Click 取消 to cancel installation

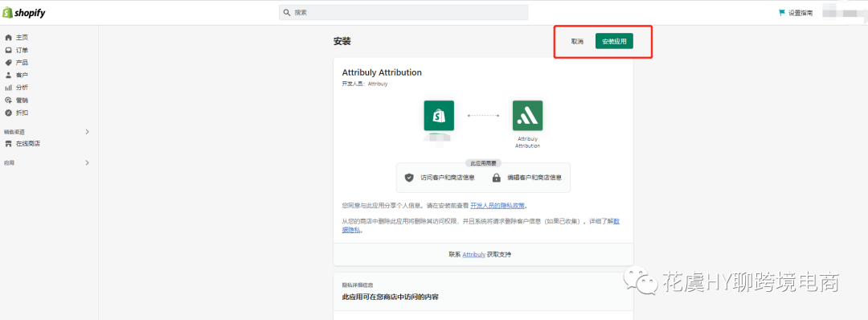click(577, 42)
